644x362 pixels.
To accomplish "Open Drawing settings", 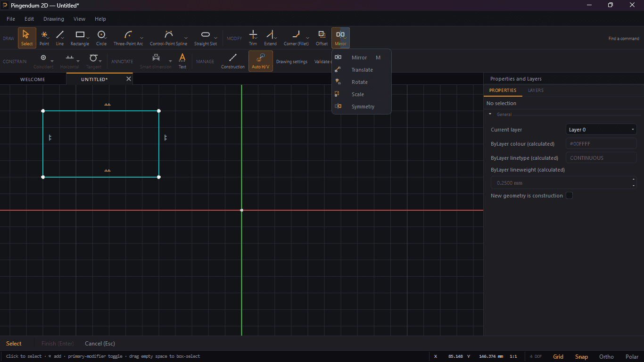I will 292,62.
